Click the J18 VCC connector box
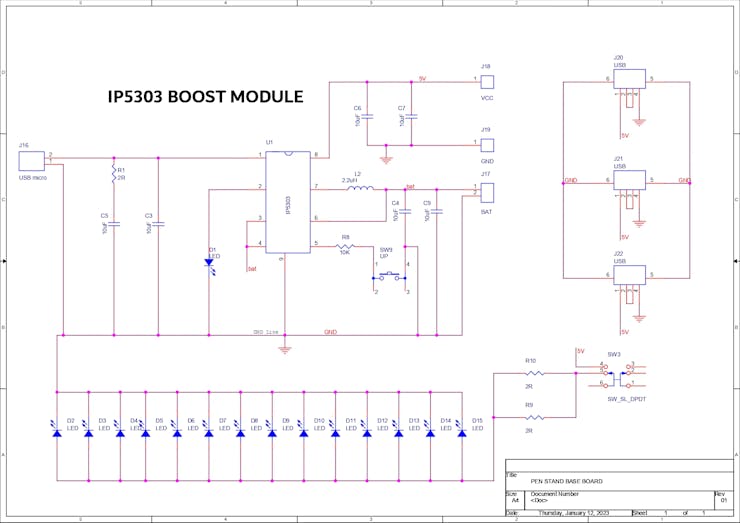740x523 pixels. [x=487, y=82]
